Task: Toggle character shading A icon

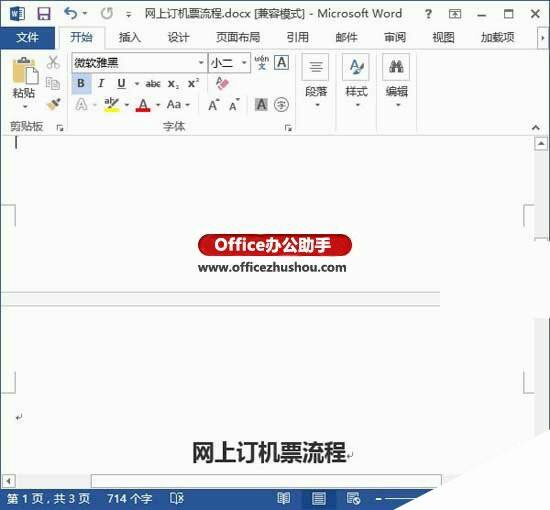Action: pos(261,105)
